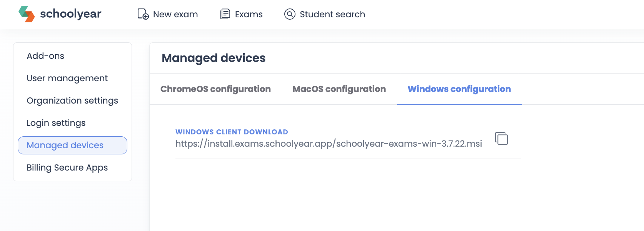The height and width of the screenshot is (231, 644).
Task: Switch to ChromeOS configuration tab
Action: (215, 89)
